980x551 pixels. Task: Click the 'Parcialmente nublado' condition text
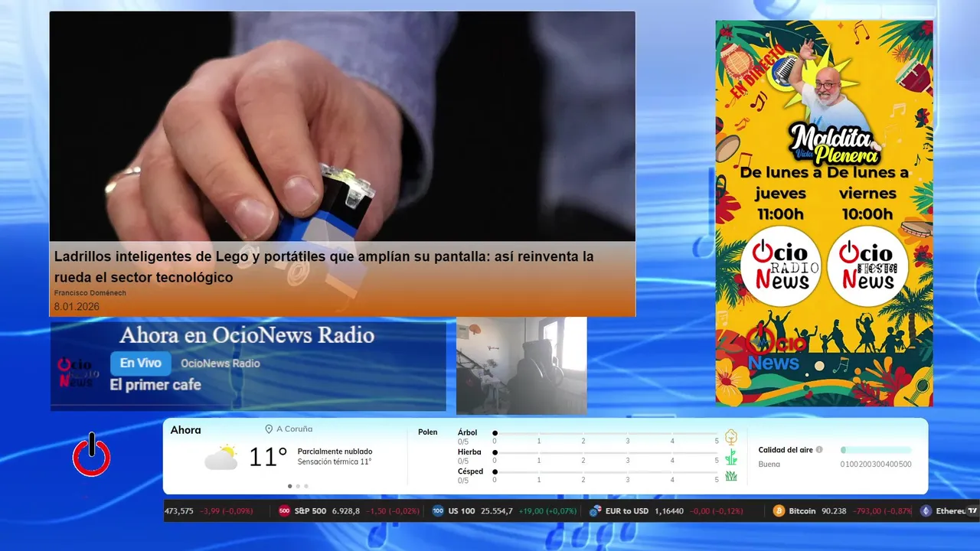(335, 452)
